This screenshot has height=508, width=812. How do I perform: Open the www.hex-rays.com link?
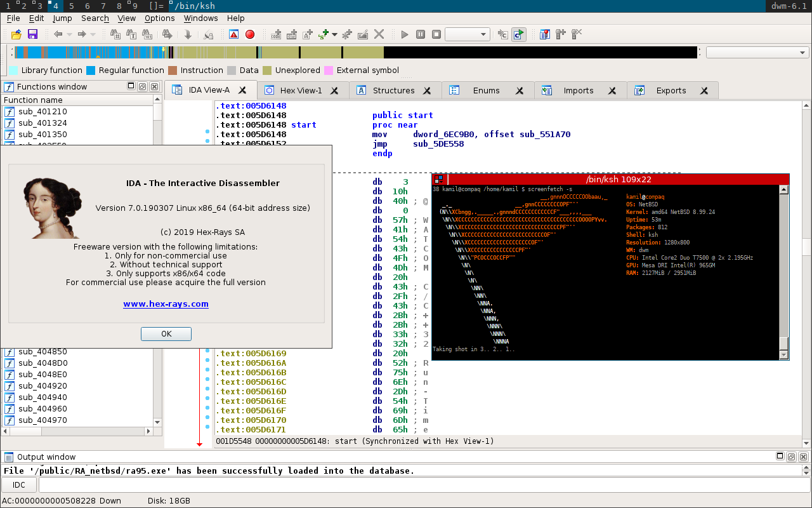pos(166,304)
